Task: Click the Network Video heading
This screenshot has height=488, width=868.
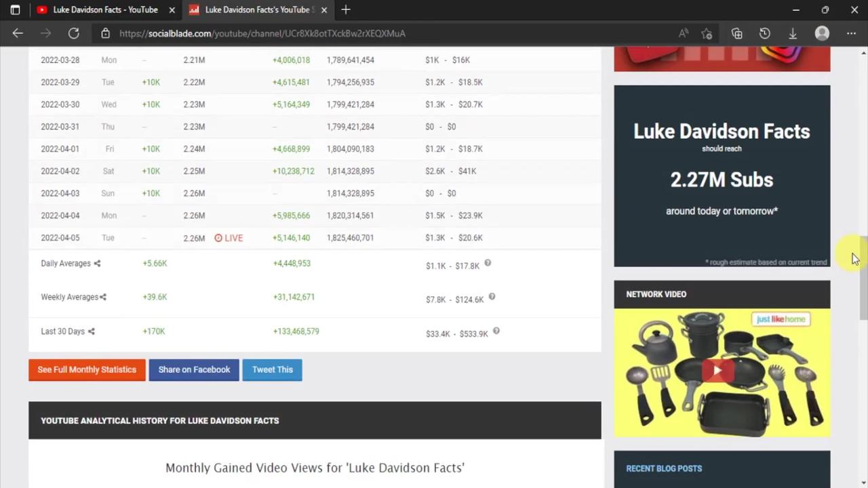Action: coord(656,294)
